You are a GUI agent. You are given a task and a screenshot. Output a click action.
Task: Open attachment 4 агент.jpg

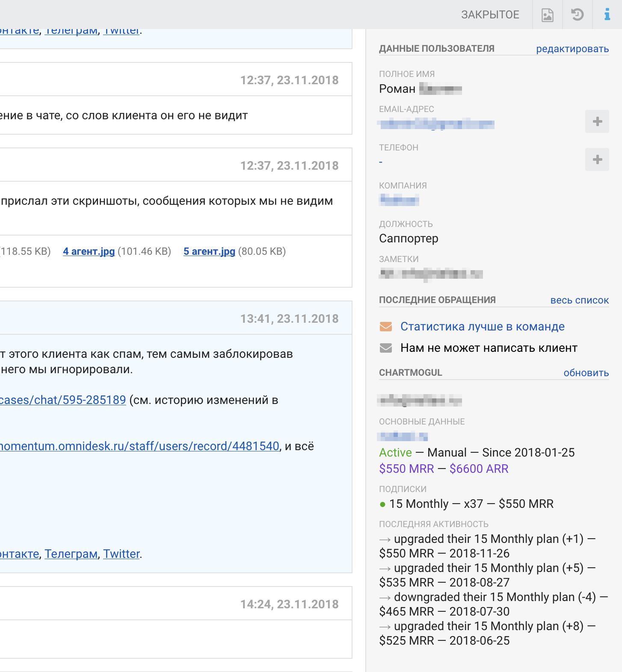(x=89, y=251)
